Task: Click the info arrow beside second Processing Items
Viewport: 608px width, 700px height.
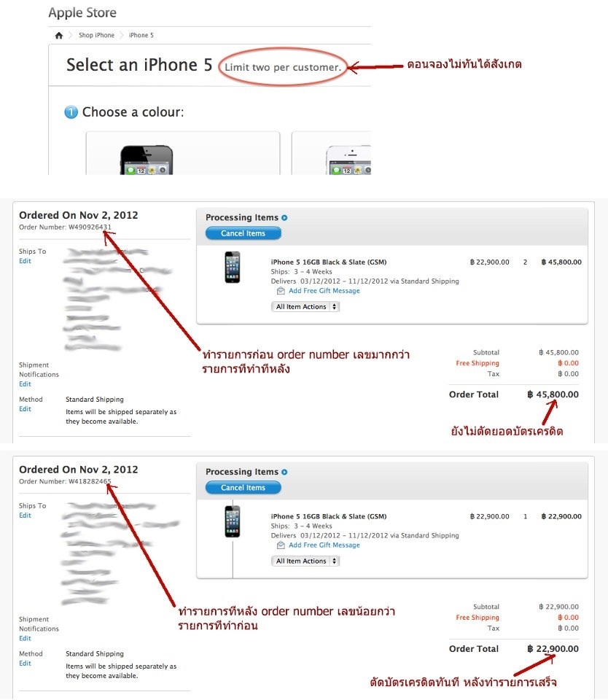Action: coord(284,472)
